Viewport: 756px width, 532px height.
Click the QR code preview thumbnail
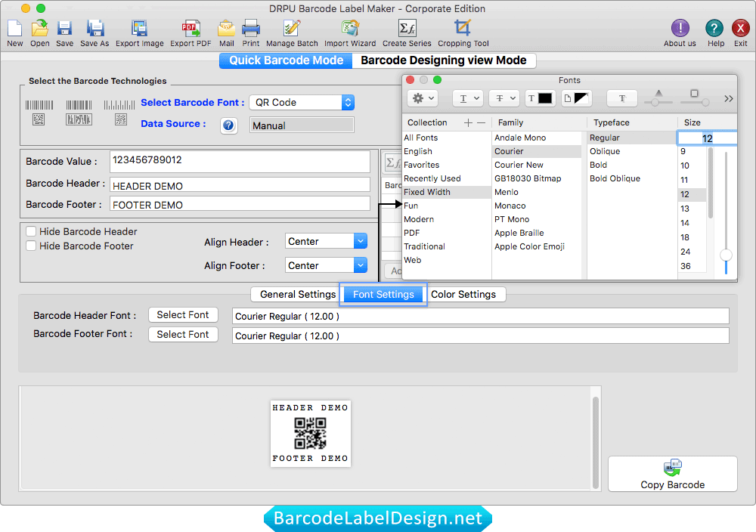pos(311,433)
